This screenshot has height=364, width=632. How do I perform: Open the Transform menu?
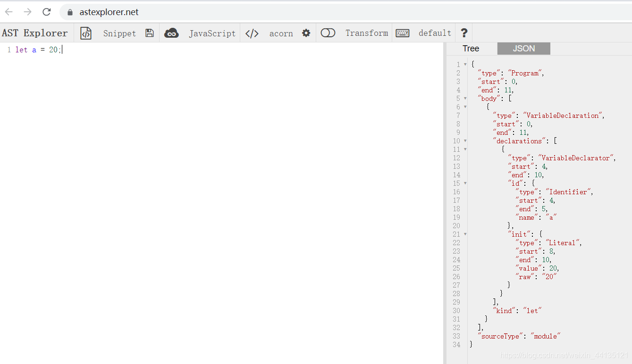(x=367, y=33)
